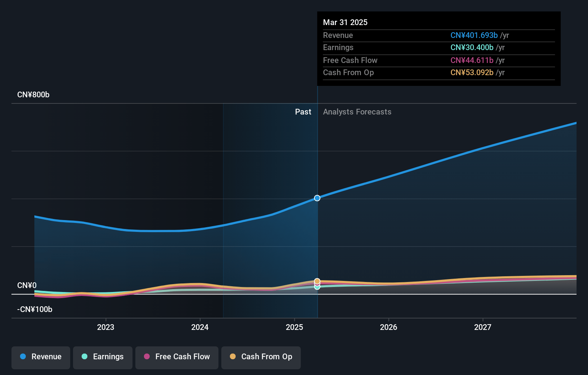
Task: Select the 2025 x-axis label
Action: [x=294, y=327]
